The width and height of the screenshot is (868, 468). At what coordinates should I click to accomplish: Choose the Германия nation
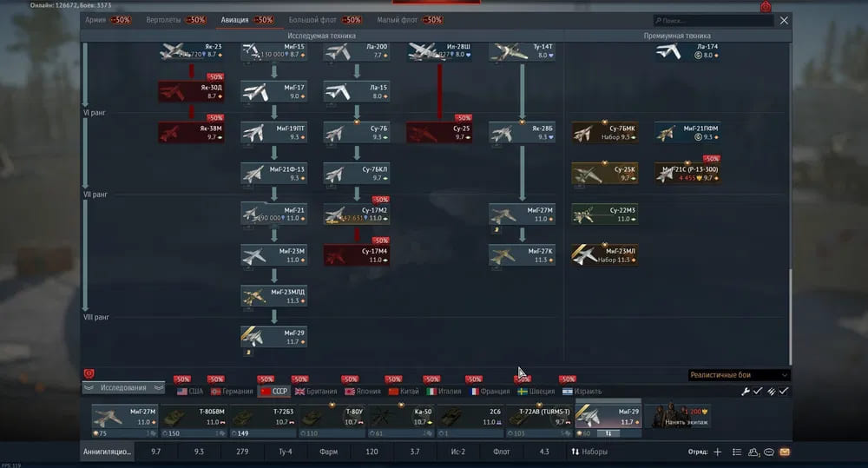pos(231,392)
